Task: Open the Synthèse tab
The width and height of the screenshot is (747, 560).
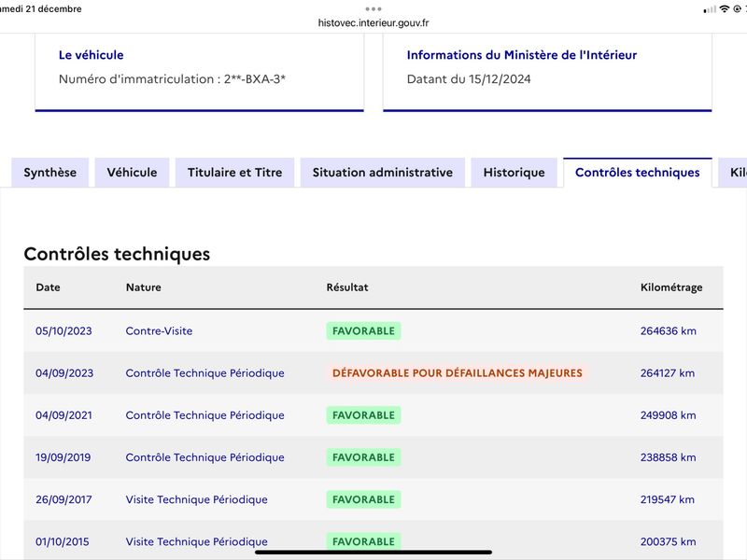Action: (50, 173)
